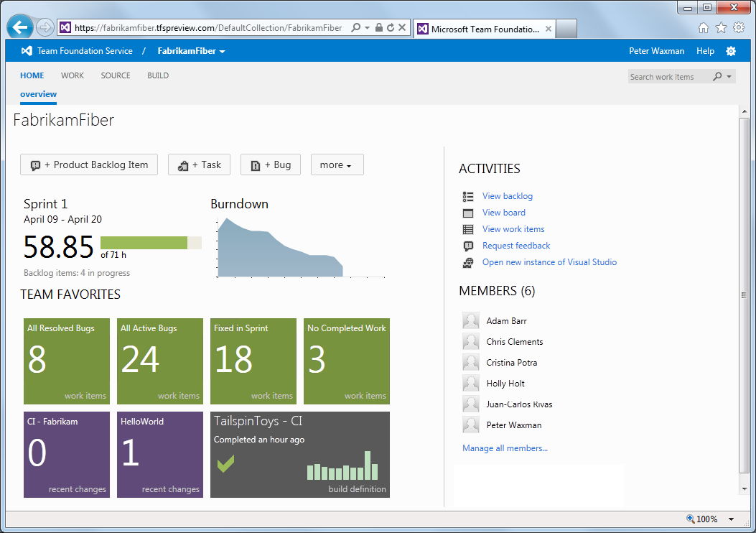Refresh the page with the reload icon
This screenshot has width=756, height=533.
tap(391, 27)
